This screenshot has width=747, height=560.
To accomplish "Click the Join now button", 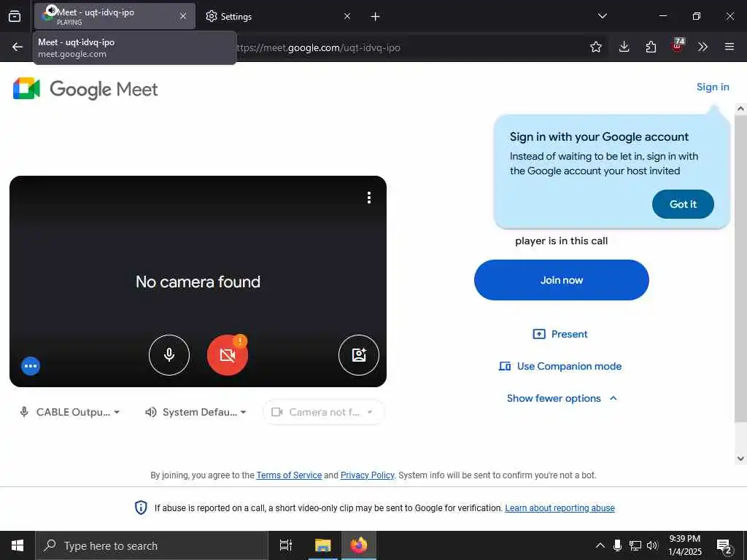I will pos(561,280).
